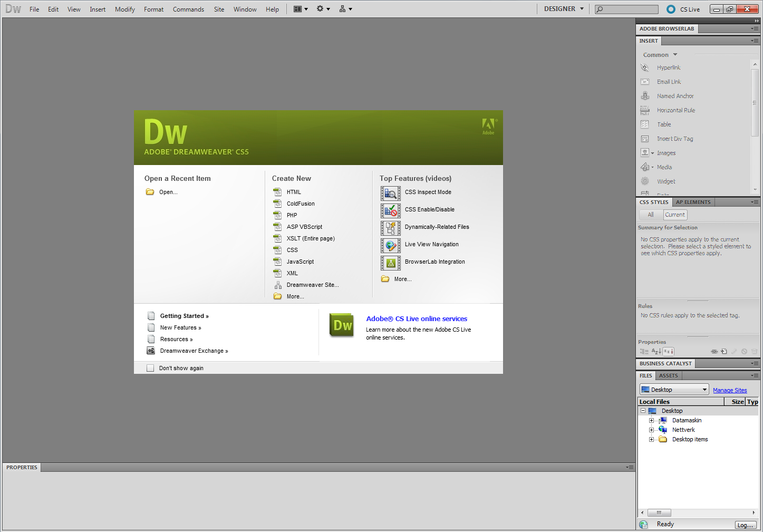The height and width of the screenshot is (532, 763).
Task: Open the Desktop site dropdown in Files panel
Action: pyautogui.click(x=674, y=390)
